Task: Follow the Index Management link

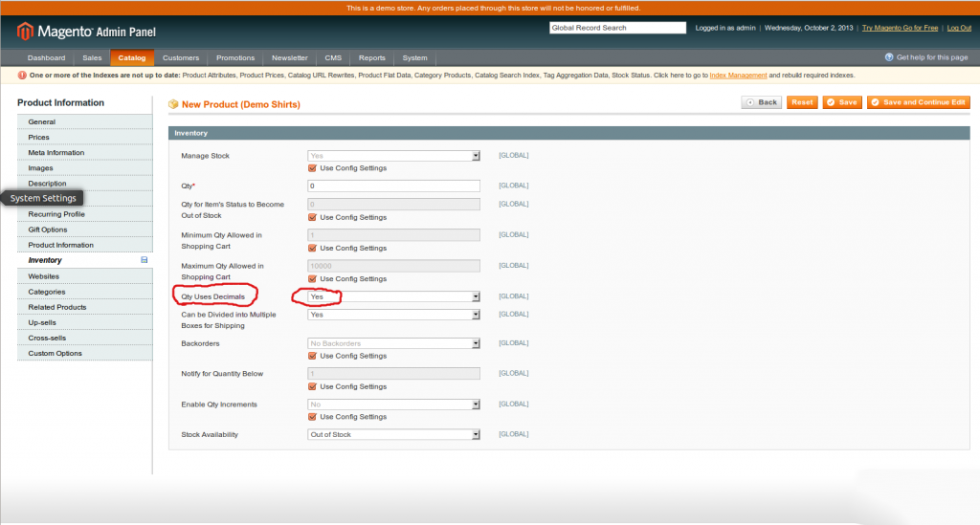Action: pyautogui.click(x=738, y=76)
